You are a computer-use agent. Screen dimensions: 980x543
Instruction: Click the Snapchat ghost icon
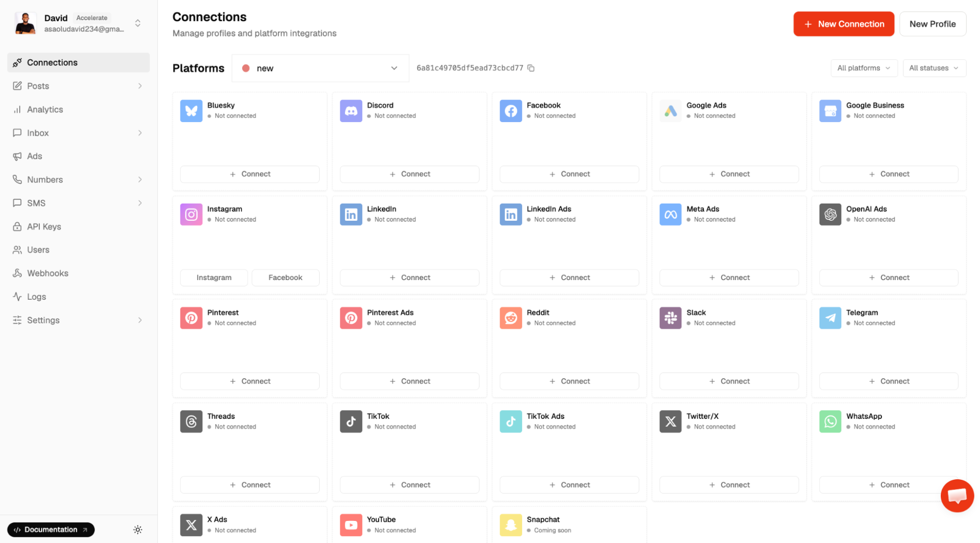(x=511, y=525)
